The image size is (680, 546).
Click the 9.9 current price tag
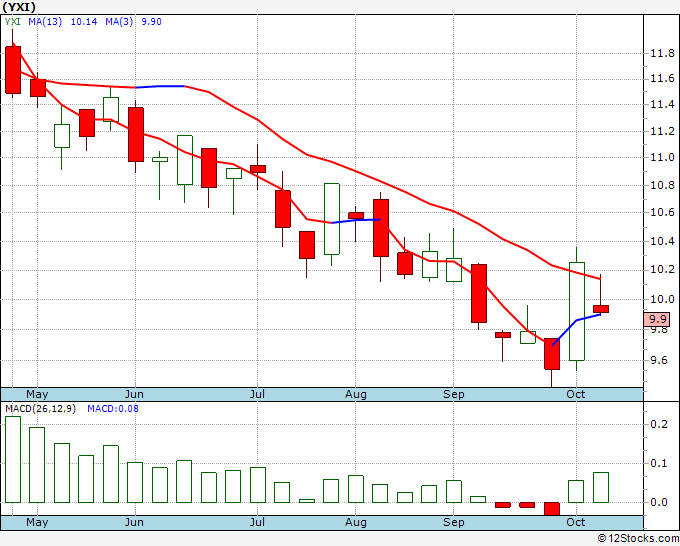pyautogui.click(x=657, y=319)
